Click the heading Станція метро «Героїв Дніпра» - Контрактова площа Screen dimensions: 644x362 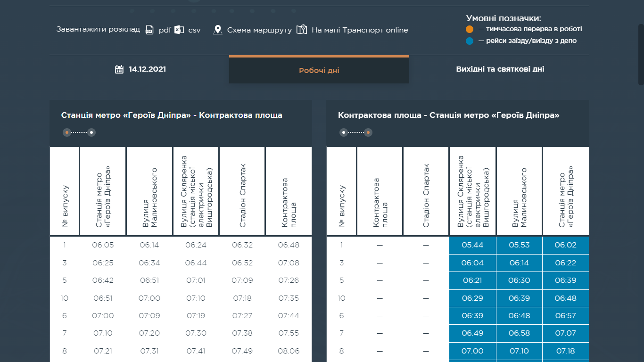(172, 115)
